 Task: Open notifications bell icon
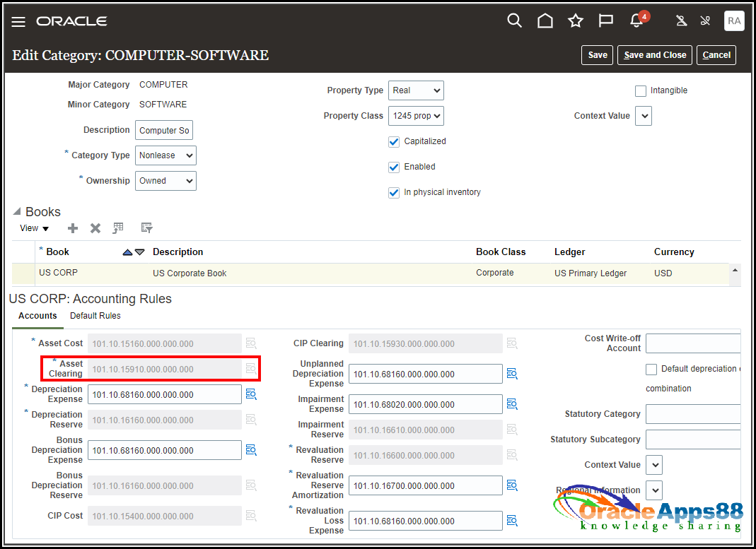coord(636,20)
